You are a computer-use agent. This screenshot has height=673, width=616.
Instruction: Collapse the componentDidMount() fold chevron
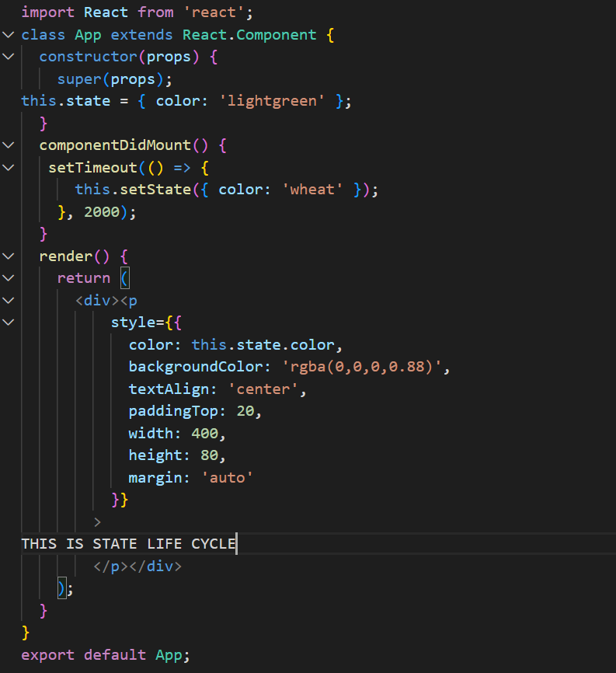8,145
